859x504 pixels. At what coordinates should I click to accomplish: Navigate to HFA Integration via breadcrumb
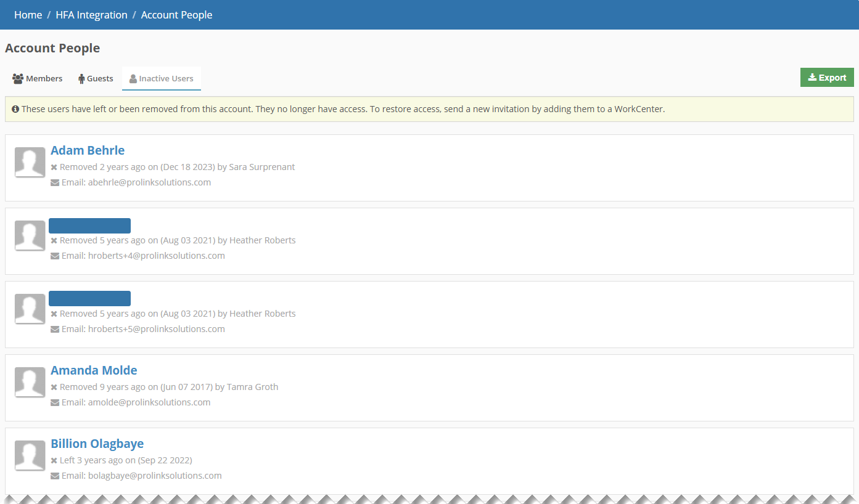tap(91, 14)
